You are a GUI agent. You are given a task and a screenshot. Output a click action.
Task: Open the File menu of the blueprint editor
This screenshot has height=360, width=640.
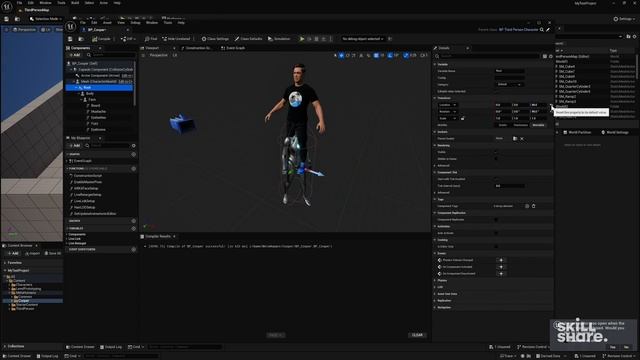[x=83, y=23]
